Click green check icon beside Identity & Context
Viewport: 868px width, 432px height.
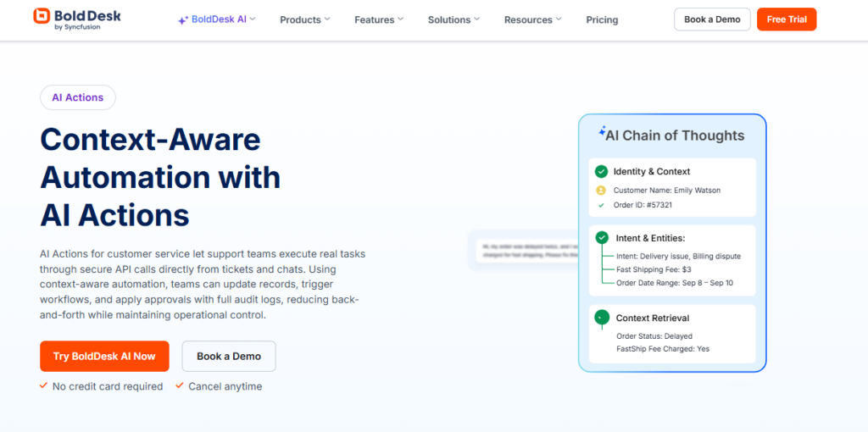[x=601, y=171]
